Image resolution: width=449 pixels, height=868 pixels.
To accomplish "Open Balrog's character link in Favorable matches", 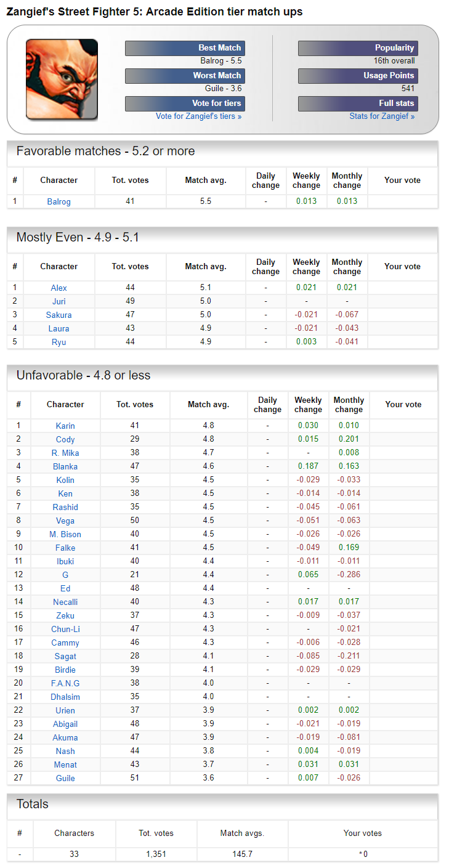I will click(x=59, y=201).
